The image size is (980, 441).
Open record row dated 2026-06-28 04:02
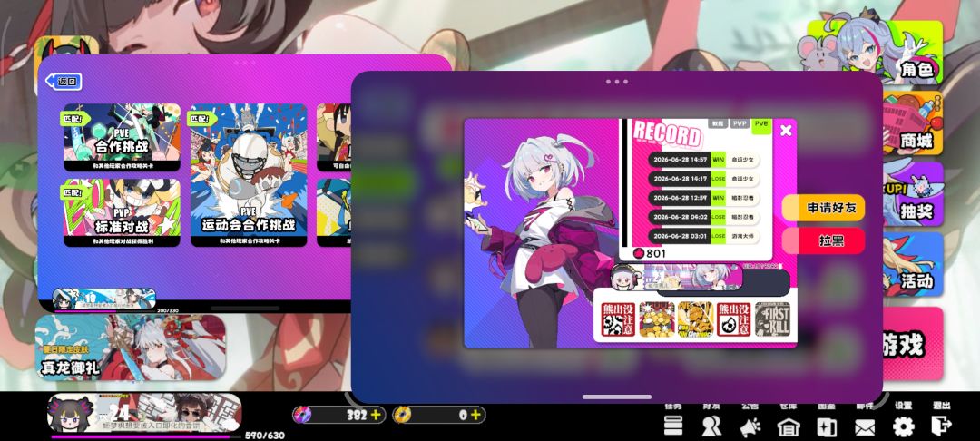click(704, 217)
